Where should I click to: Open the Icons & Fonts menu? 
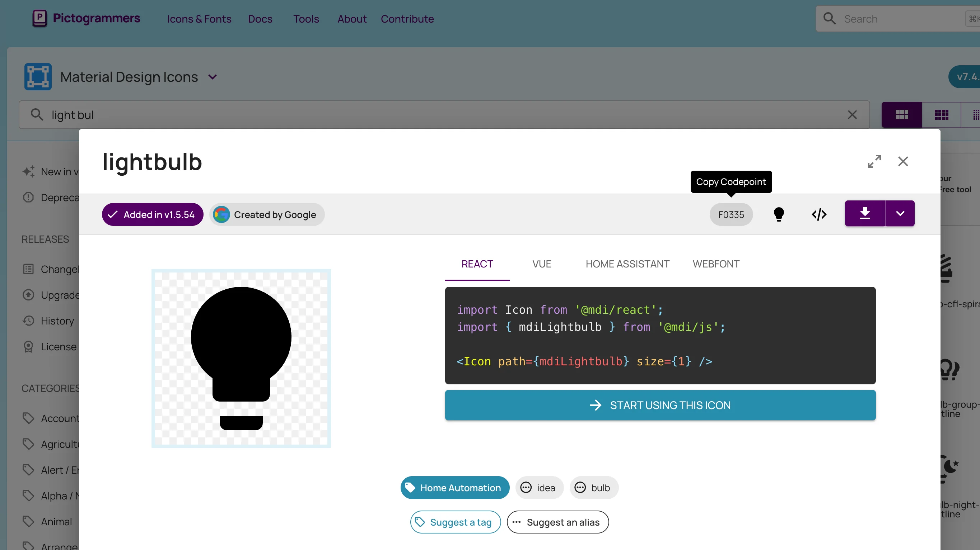[x=199, y=19]
